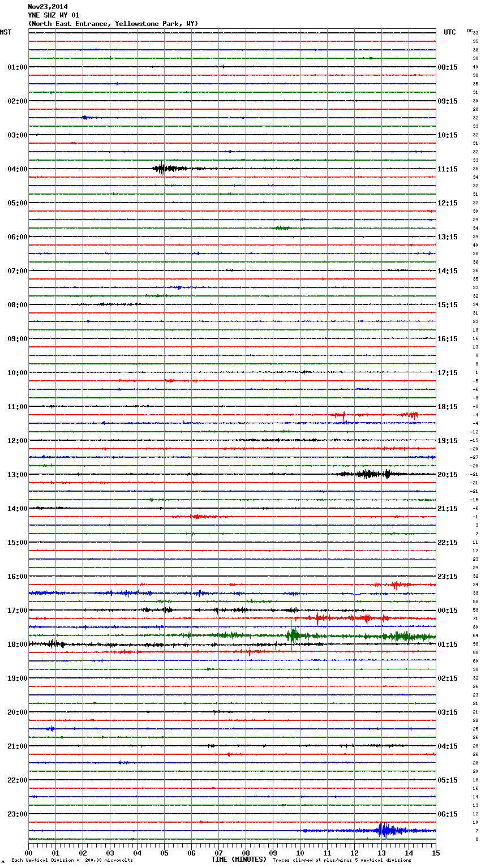
Task: Select the 10:15 UTC time label
Action: (x=448, y=135)
